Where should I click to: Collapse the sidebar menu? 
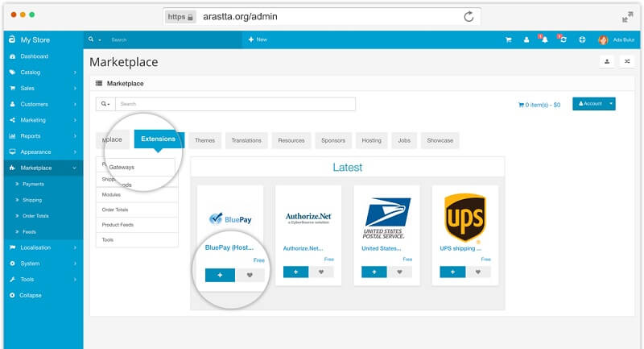[26, 295]
